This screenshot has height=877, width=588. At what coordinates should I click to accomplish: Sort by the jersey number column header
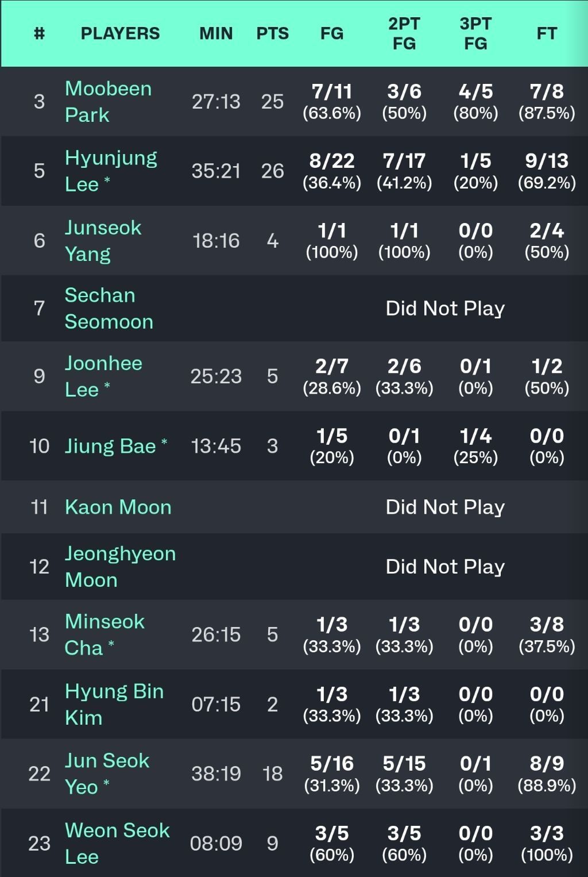(x=39, y=33)
